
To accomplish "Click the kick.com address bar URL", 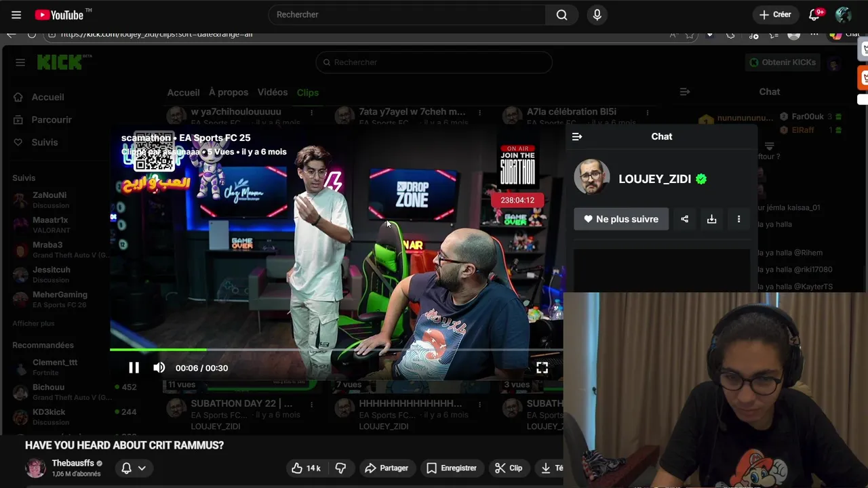I will tap(156, 35).
